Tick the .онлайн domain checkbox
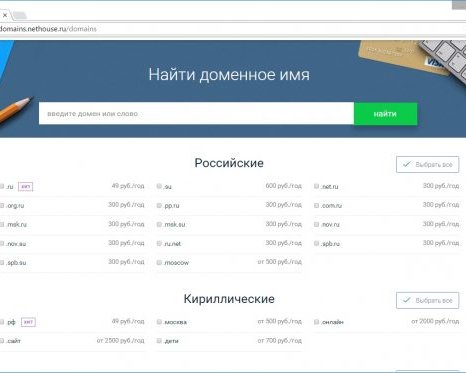Screen dimensions: 466x373 point(317,322)
